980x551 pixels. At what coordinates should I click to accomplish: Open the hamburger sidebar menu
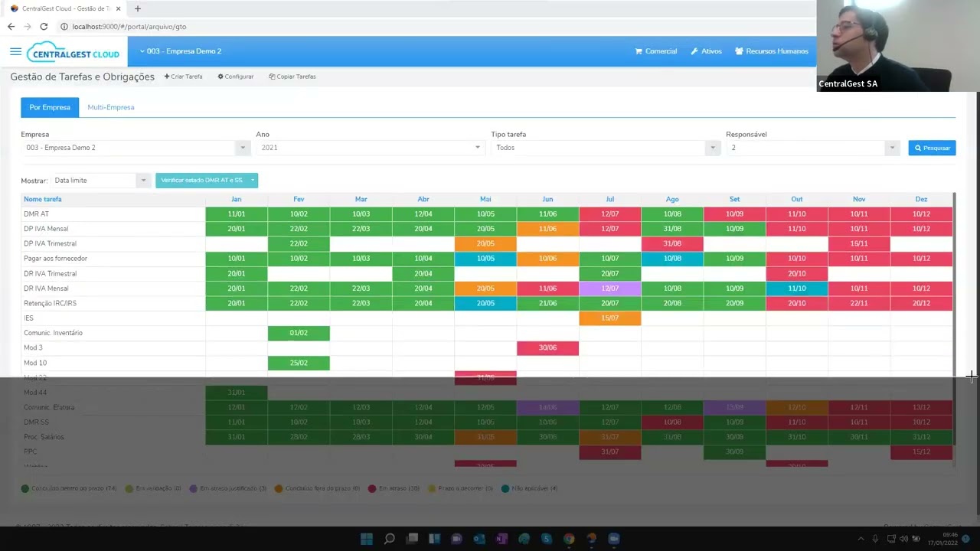(x=15, y=51)
